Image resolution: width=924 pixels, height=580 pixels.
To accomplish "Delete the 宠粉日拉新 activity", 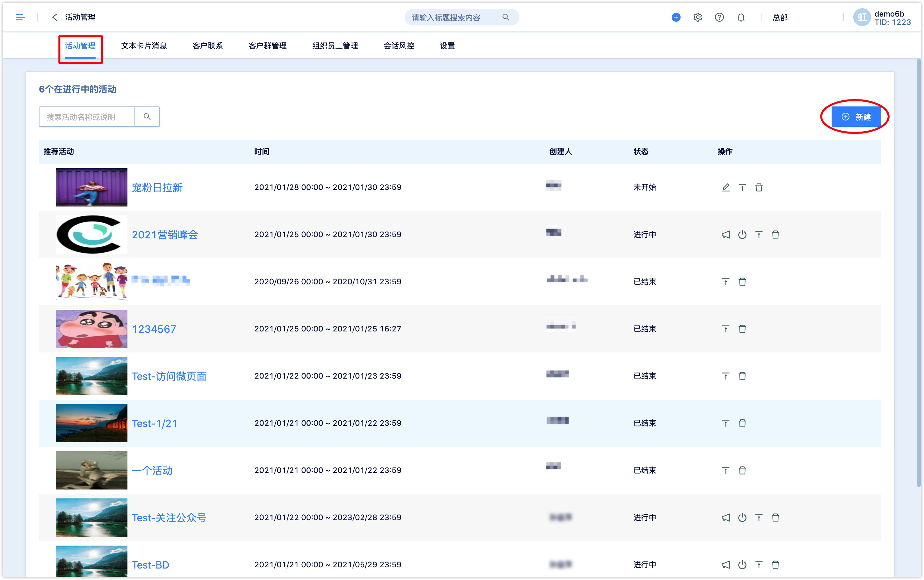I will tap(759, 188).
